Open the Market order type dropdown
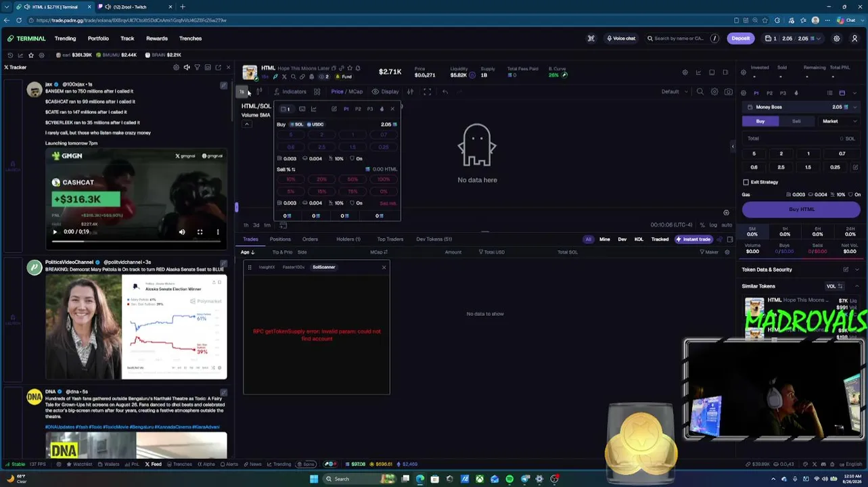 pyautogui.click(x=839, y=121)
